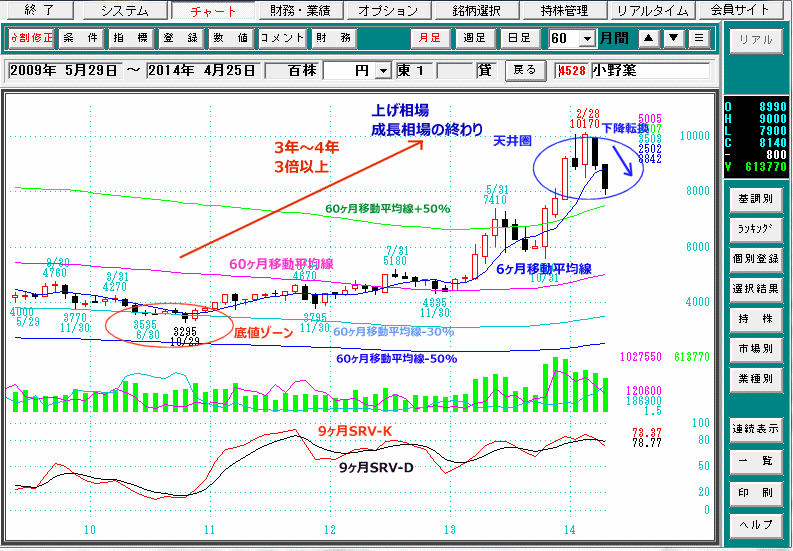Click the year axis label 12
Screen dimensions: 793x551
[x=330, y=530]
